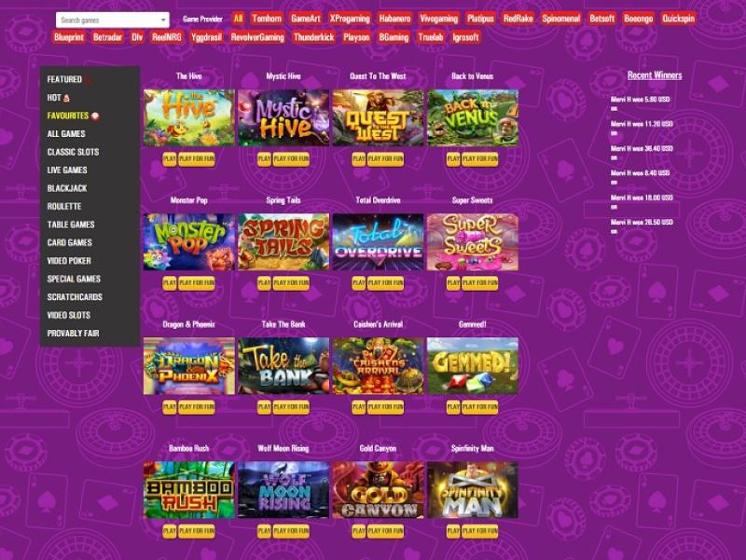The height and width of the screenshot is (560, 746).
Task: Open the Mystic Hive game thumbnail
Action: pos(283,117)
